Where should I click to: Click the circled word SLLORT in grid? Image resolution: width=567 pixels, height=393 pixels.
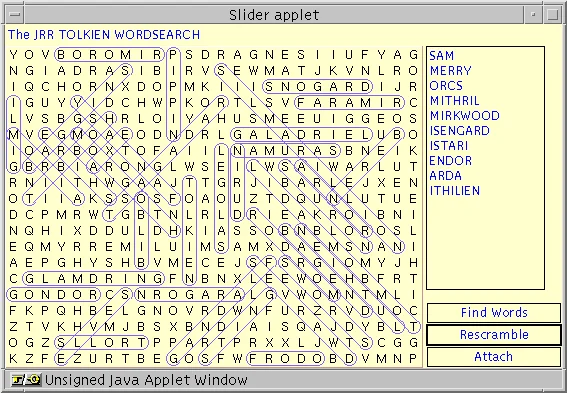pyautogui.click(x=101, y=342)
